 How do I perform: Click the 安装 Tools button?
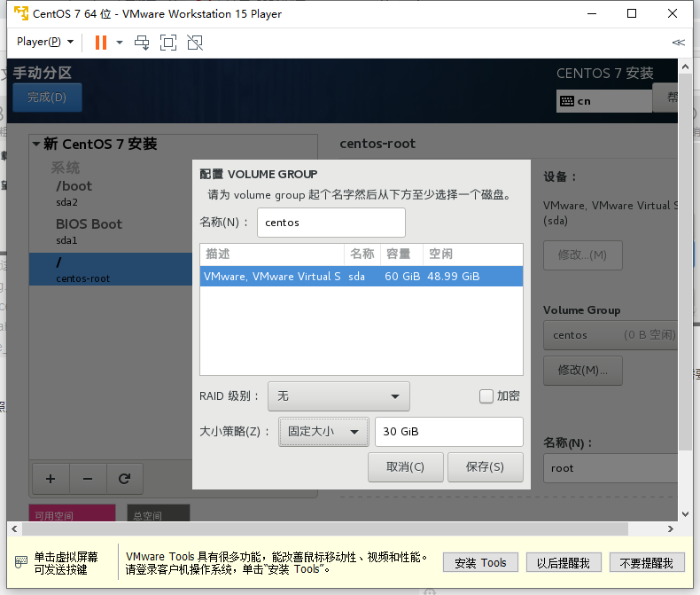(x=480, y=563)
